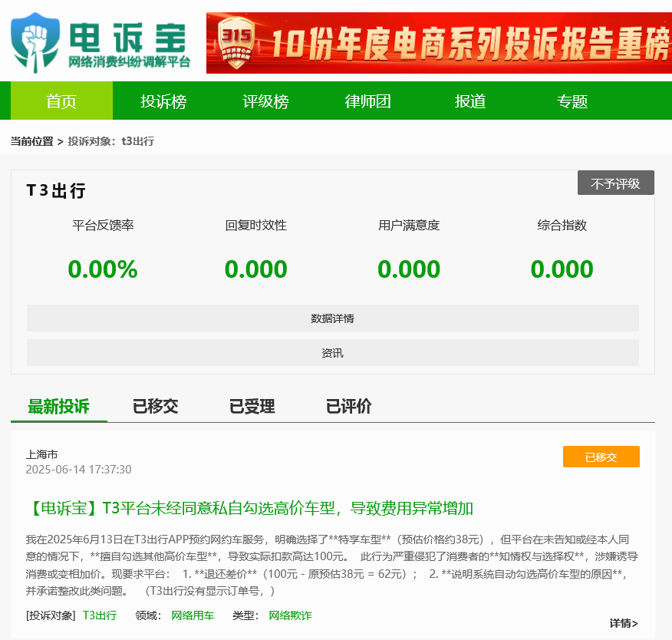Screen dimensions: 672x640
Task: Open the 网络欺诈 type link
Action: tap(290, 615)
